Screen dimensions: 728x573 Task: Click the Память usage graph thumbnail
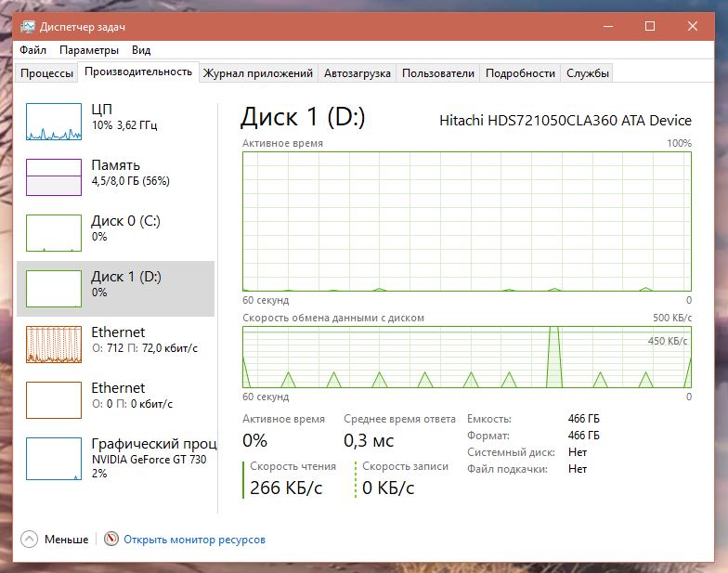[x=54, y=177]
